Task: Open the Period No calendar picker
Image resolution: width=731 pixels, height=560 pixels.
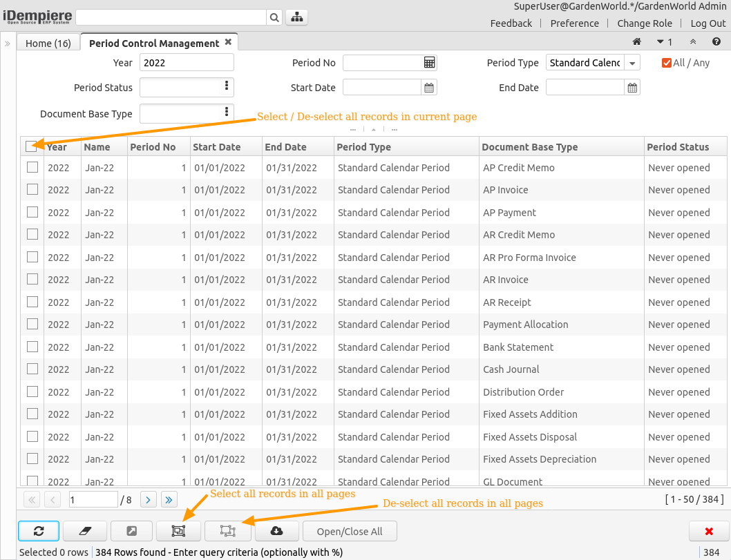Action: pyautogui.click(x=429, y=62)
